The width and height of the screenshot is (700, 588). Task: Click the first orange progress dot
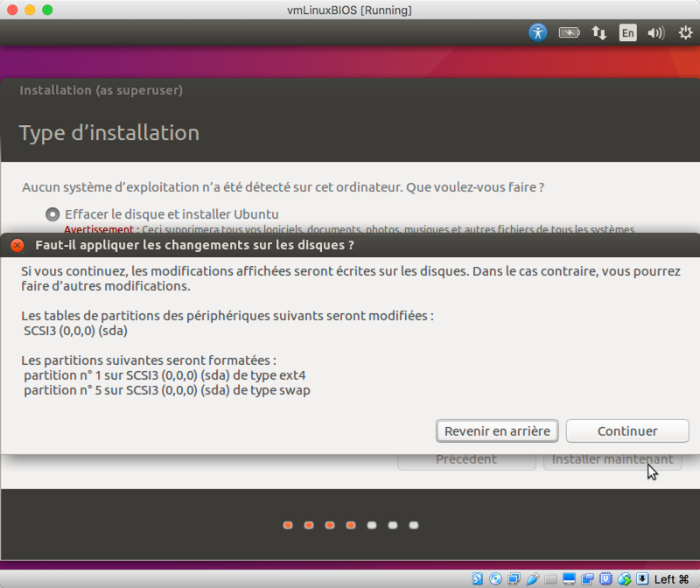click(x=288, y=525)
